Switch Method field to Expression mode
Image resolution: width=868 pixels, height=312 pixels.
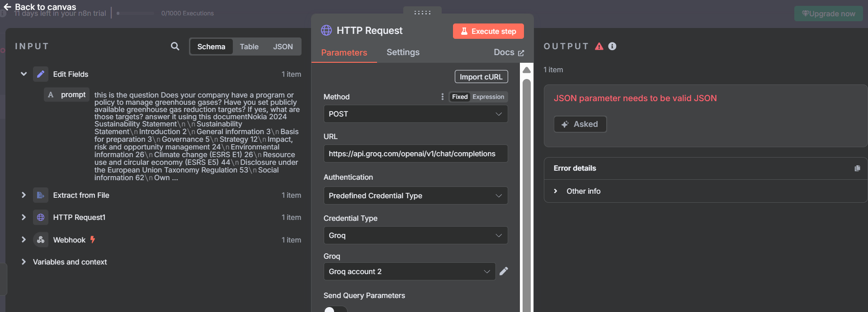click(x=488, y=97)
